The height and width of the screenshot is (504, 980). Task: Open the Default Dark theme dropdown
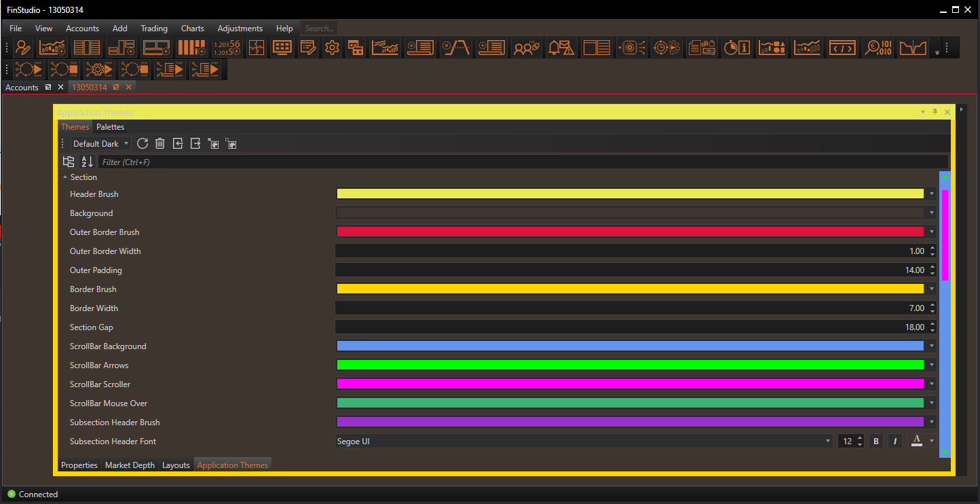tap(100, 144)
